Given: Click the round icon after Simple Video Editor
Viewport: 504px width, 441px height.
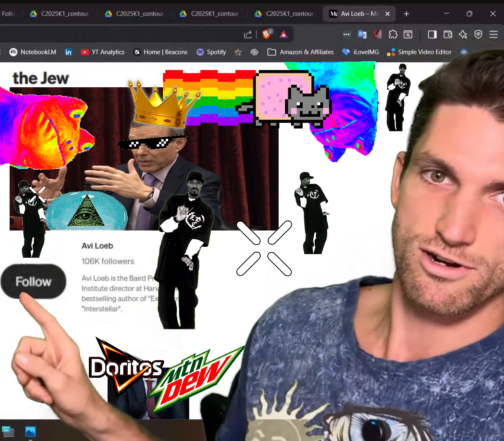Looking at the screenshot, I should point(464,52).
